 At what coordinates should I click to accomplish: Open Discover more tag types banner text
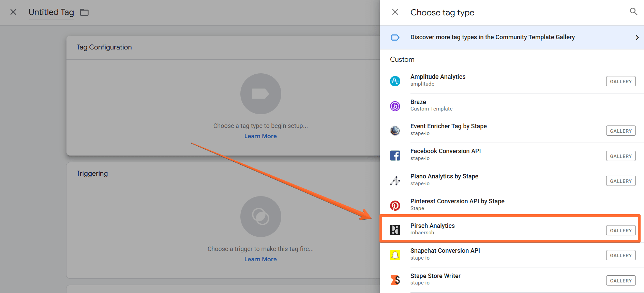pos(492,37)
